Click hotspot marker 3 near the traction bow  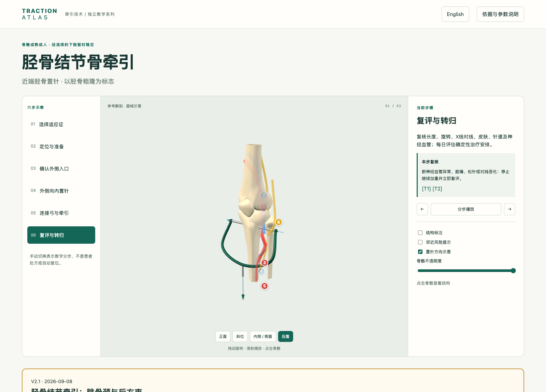[264, 263]
